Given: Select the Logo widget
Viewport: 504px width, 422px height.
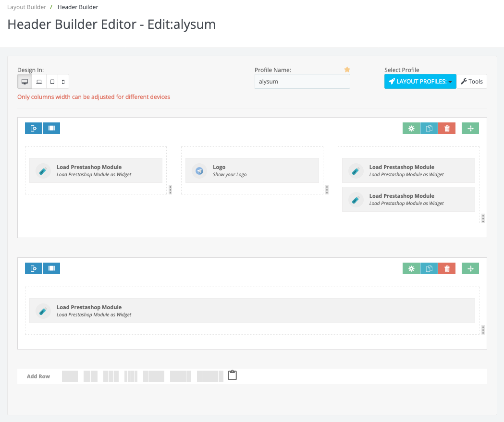Looking at the screenshot, I should 252,170.
